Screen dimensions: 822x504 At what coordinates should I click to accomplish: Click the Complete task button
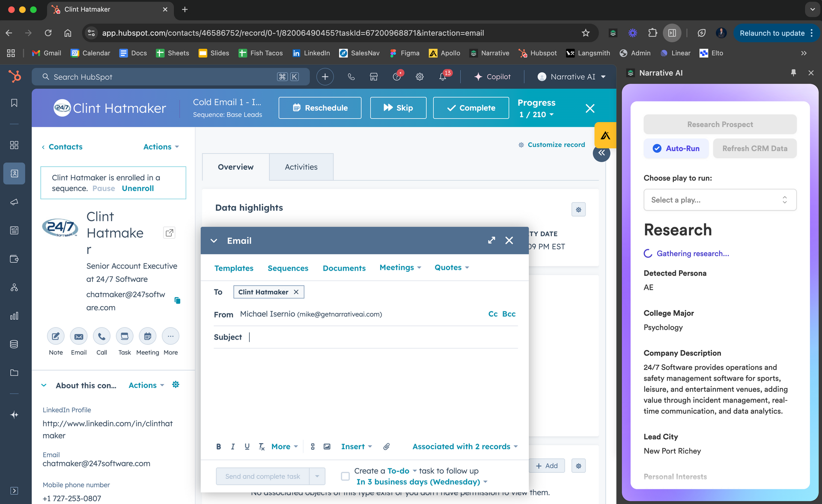(471, 108)
